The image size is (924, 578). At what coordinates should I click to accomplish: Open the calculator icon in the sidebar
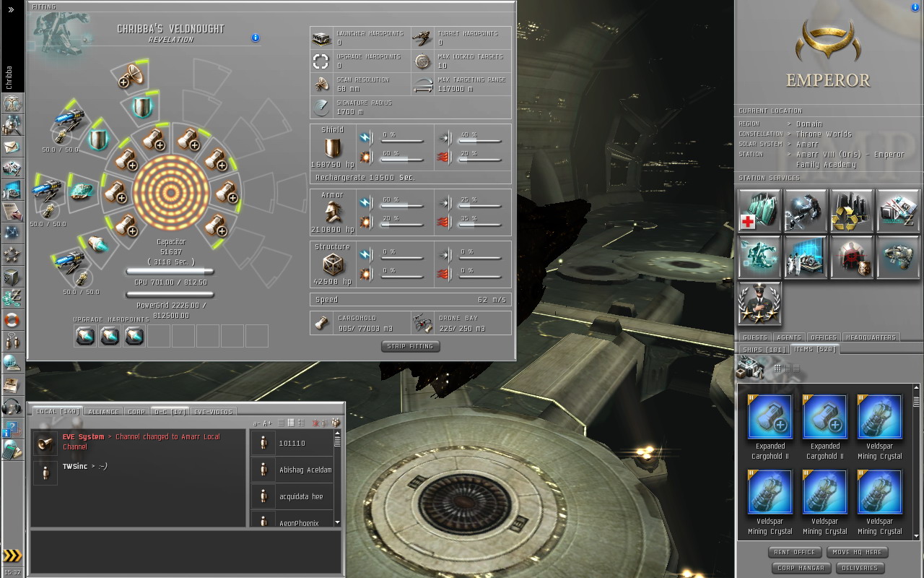coord(12,450)
